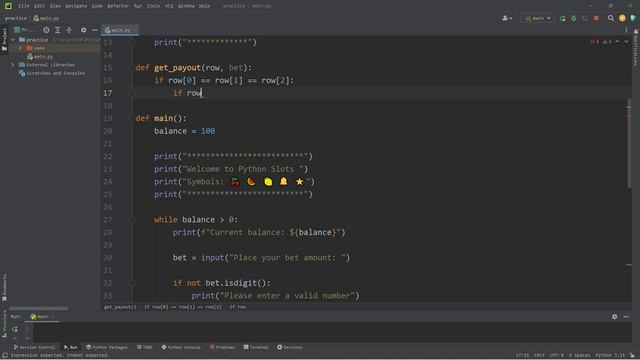Open Services tool window
640x360 pixels.
pyautogui.click(x=290, y=347)
